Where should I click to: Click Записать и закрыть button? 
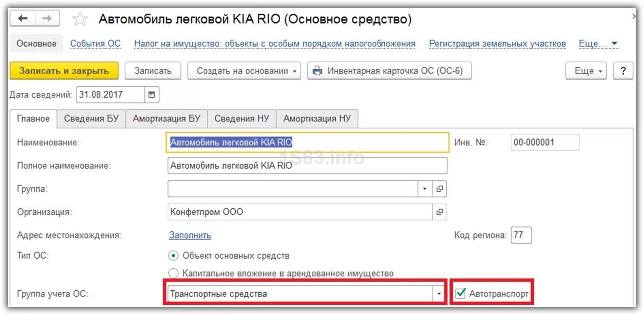(x=64, y=71)
